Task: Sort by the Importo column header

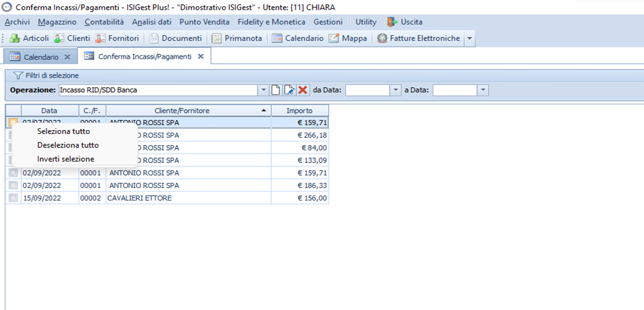Action: pyautogui.click(x=299, y=110)
